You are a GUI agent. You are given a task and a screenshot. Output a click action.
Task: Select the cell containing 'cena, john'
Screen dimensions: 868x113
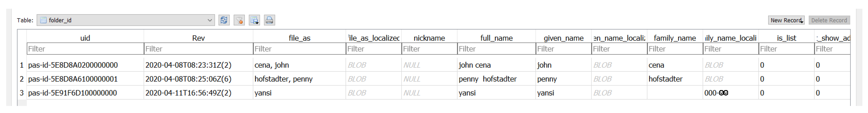tap(271, 65)
